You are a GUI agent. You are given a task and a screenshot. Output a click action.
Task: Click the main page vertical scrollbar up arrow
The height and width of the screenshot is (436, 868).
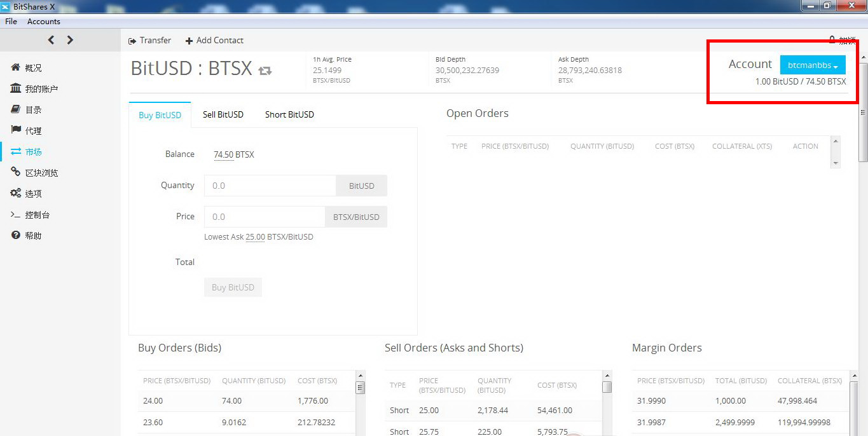tap(863, 58)
